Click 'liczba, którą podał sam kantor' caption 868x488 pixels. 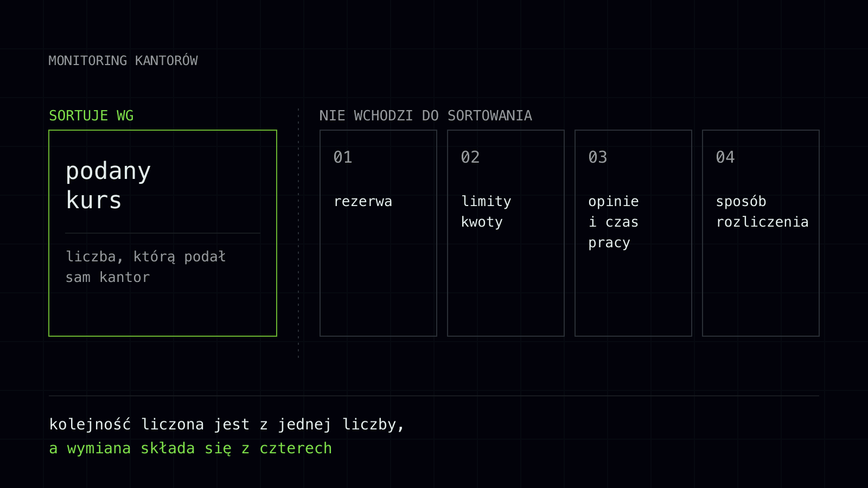pyautogui.click(x=146, y=267)
